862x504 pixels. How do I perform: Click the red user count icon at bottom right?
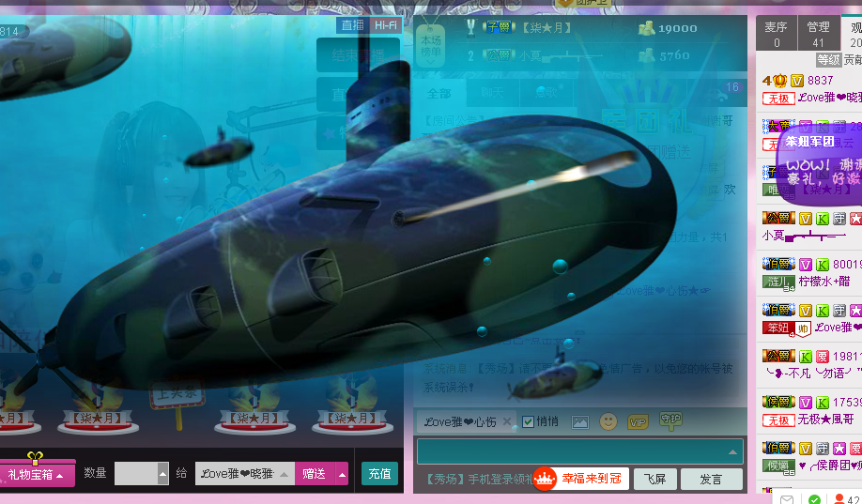[x=839, y=498]
